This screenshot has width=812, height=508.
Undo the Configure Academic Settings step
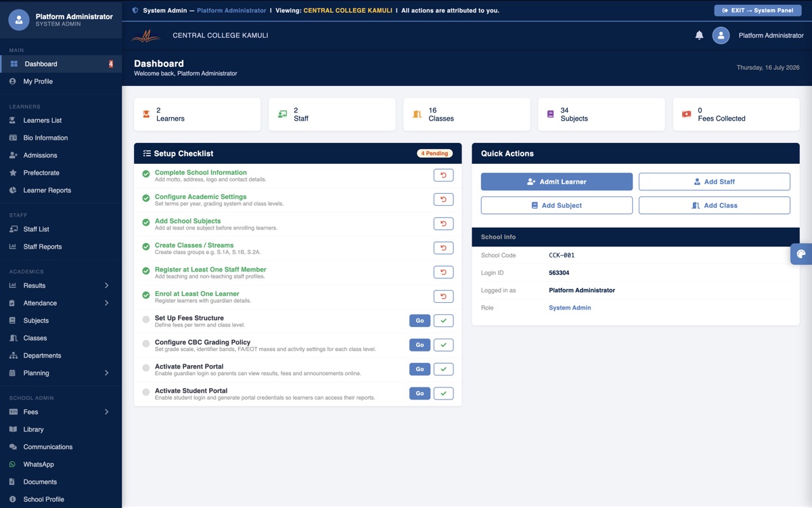tap(443, 200)
